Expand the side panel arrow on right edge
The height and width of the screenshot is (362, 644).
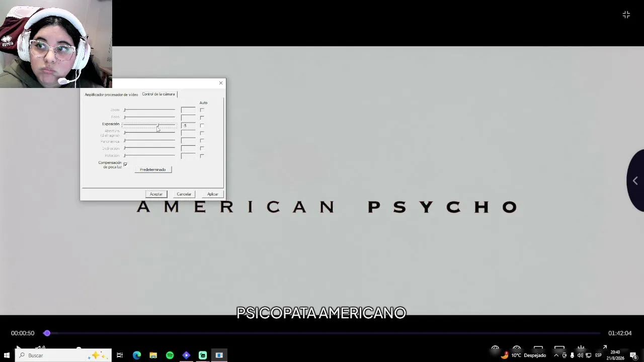coord(635,181)
